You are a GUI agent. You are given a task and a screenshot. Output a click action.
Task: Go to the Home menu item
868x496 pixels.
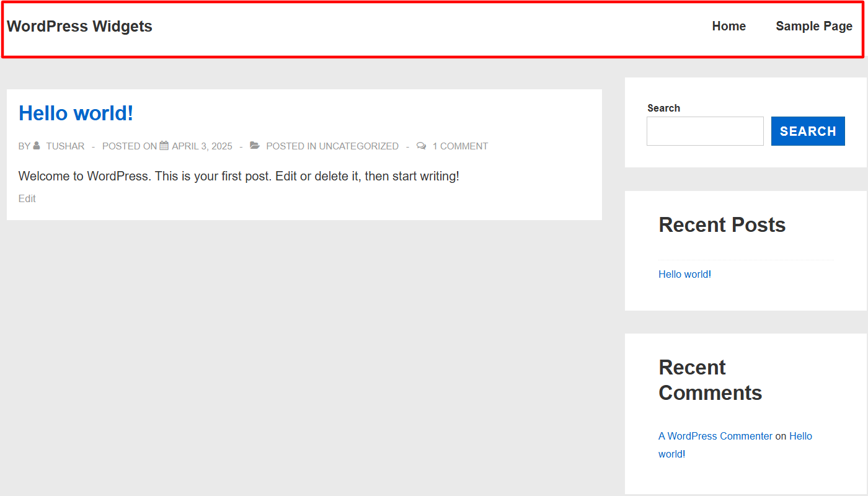(x=728, y=26)
